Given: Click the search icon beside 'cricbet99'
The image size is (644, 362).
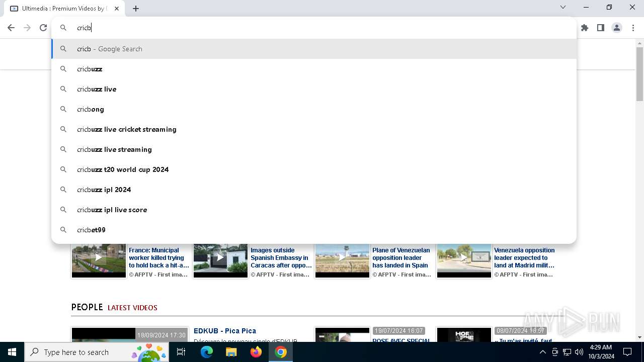Looking at the screenshot, I should point(63,230).
